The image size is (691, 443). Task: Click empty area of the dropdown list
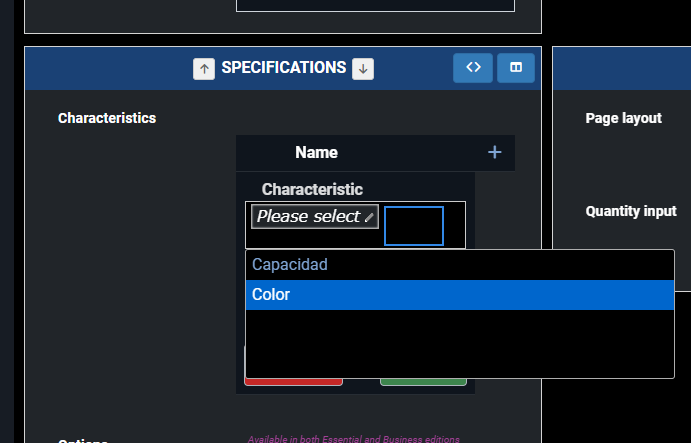[459, 343]
